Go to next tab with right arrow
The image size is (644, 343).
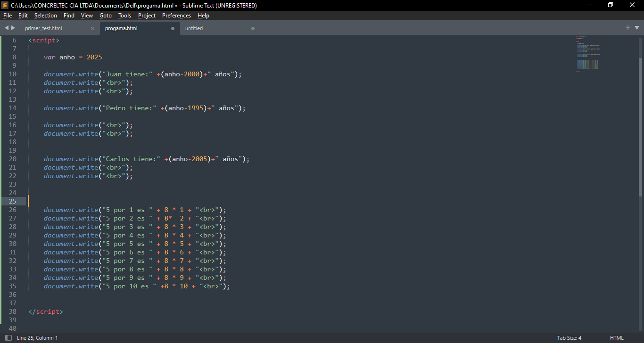[13, 28]
